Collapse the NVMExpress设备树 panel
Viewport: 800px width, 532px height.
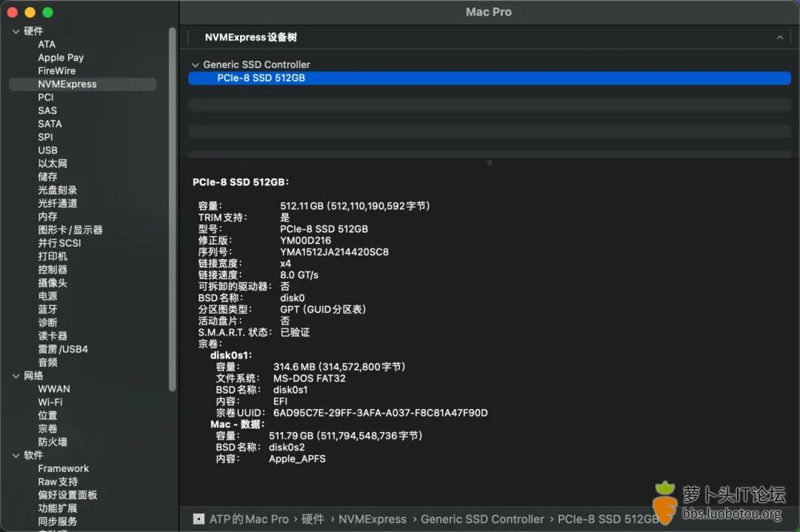(780, 37)
